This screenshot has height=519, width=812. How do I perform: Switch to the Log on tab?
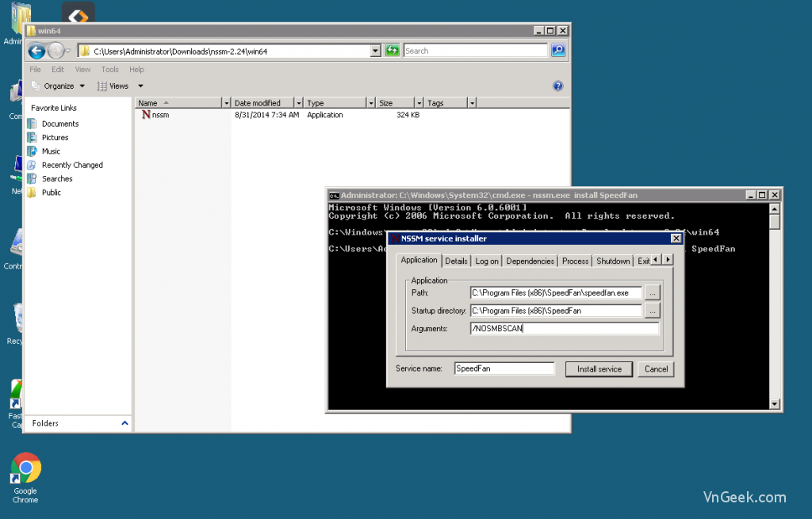pos(487,261)
